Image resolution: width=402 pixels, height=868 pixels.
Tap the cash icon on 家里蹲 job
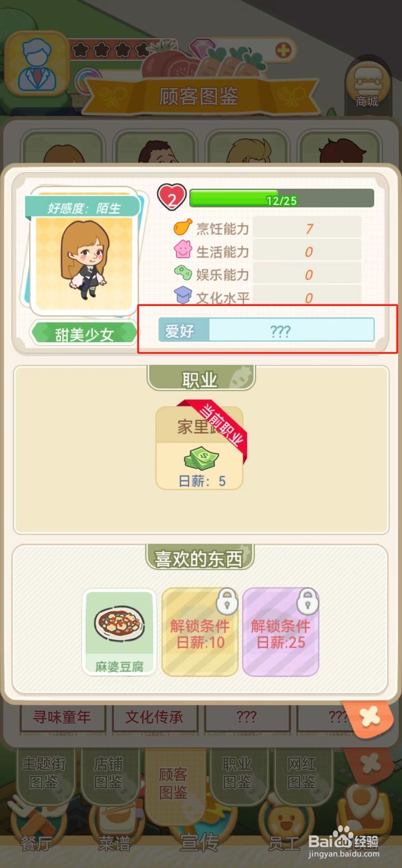201,459
